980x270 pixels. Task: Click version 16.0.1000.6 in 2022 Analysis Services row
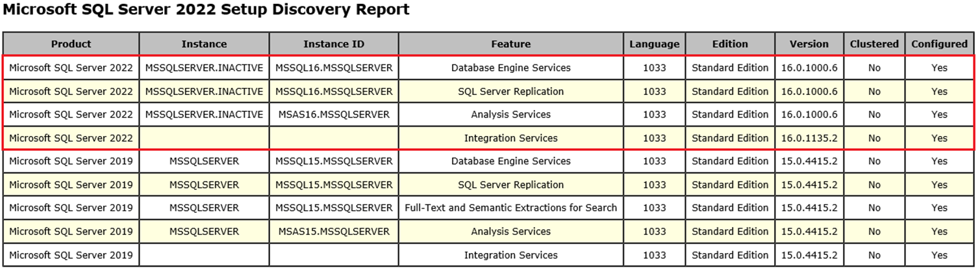(x=809, y=115)
